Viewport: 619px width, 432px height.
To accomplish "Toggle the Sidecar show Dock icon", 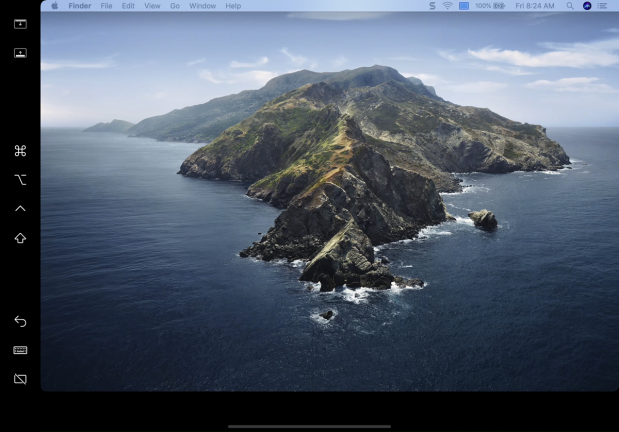I will [20, 53].
